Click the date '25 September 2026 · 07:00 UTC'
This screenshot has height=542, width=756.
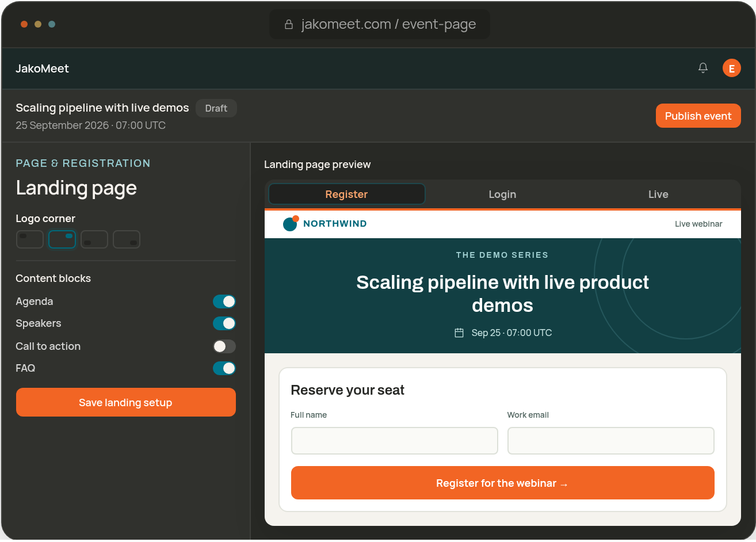point(91,125)
